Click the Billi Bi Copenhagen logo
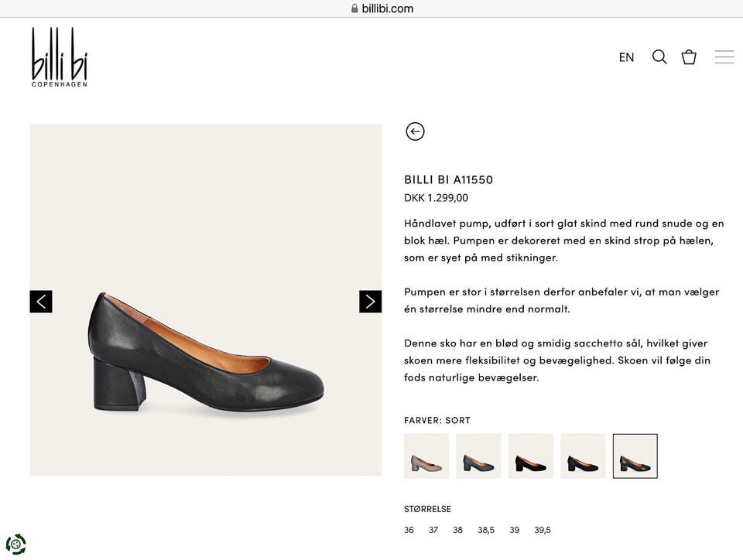Image resolution: width=743 pixels, height=560 pixels. (59, 57)
